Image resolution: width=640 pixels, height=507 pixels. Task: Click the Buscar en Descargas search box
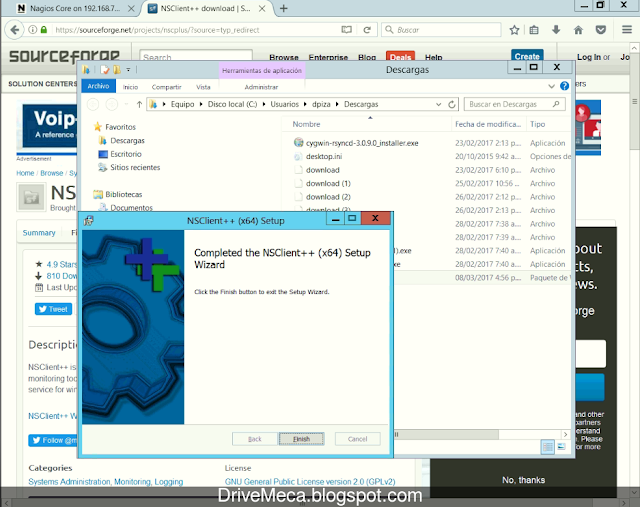pos(514,104)
